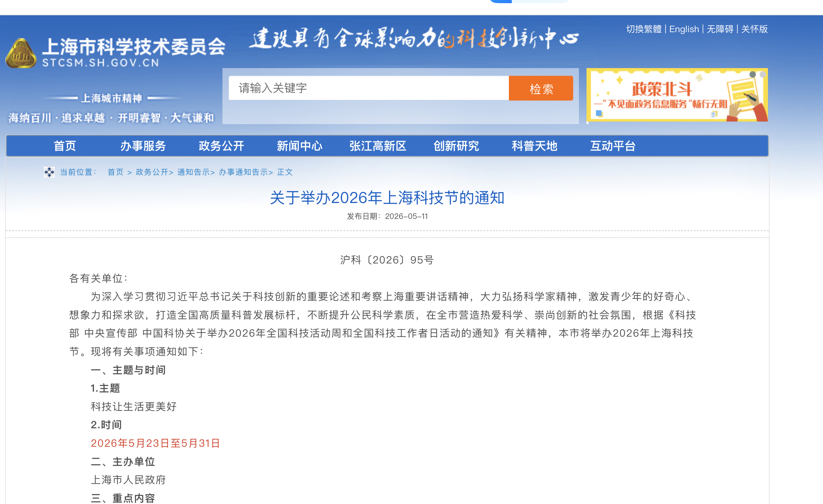Click breadcrumb link 首页
The height and width of the screenshot is (504, 823).
click(x=116, y=172)
